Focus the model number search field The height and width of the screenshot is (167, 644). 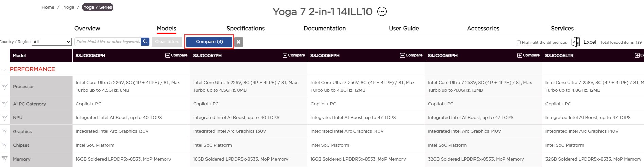tap(108, 42)
